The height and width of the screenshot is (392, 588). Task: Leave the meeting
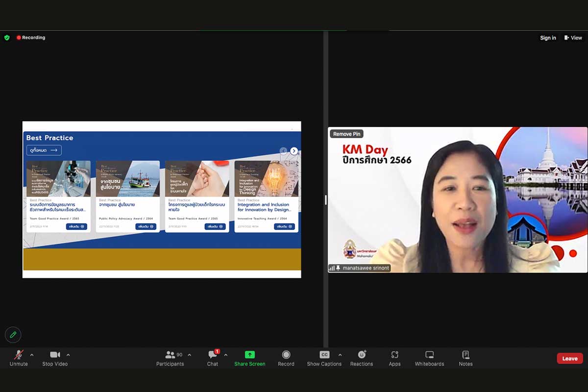click(x=569, y=358)
